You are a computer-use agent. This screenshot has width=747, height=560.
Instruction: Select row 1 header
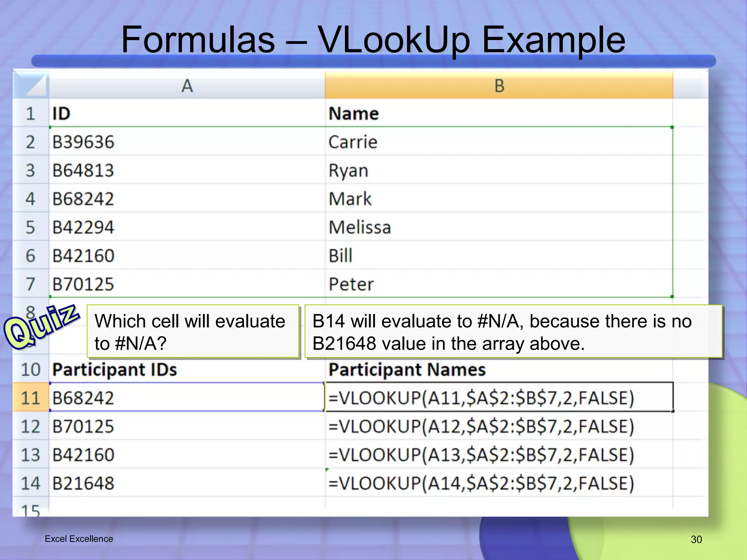tap(31, 113)
